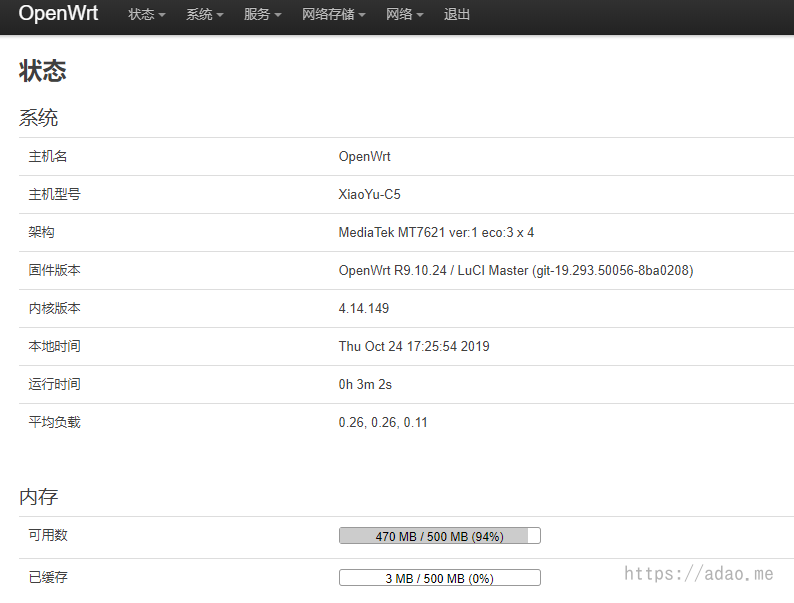Click the 内存 section heading
Image resolution: width=794 pixels, height=603 pixels.
tap(38, 497)
